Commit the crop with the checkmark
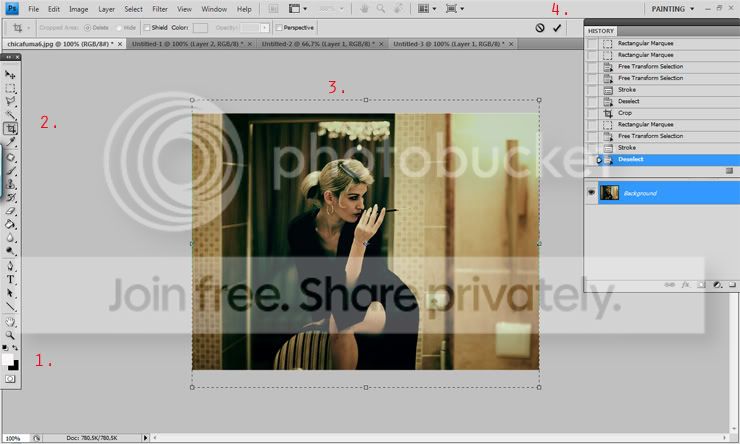This screenshot has width=740, height=444. pyautogui.click(x=557, y=28)
